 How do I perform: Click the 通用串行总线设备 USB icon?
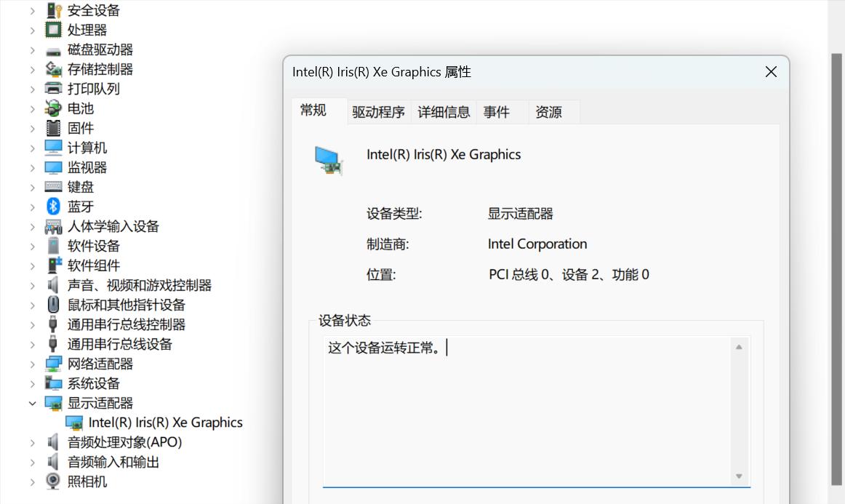53,344
